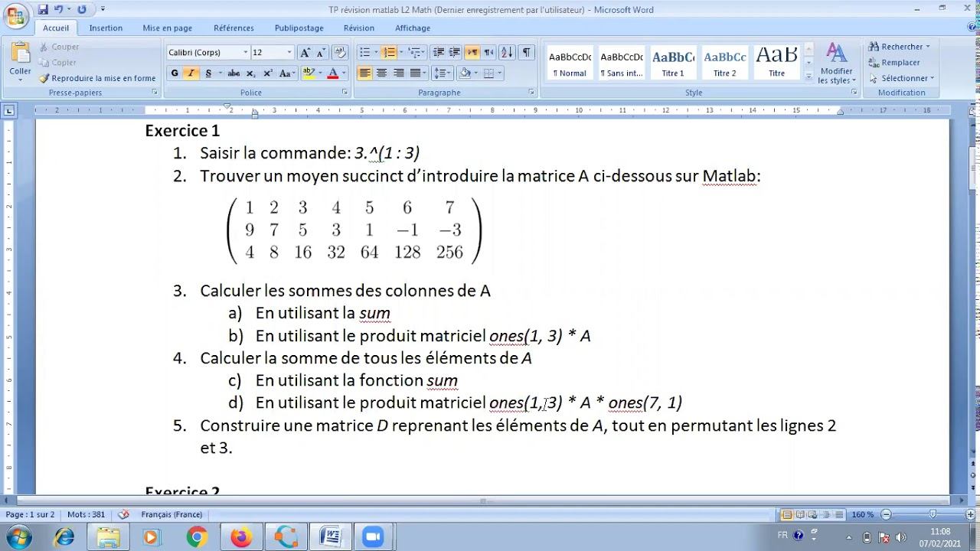Open the Affichage tab
Image resolution: width=980 pixels, height=551 pixels.
point(413,28)
